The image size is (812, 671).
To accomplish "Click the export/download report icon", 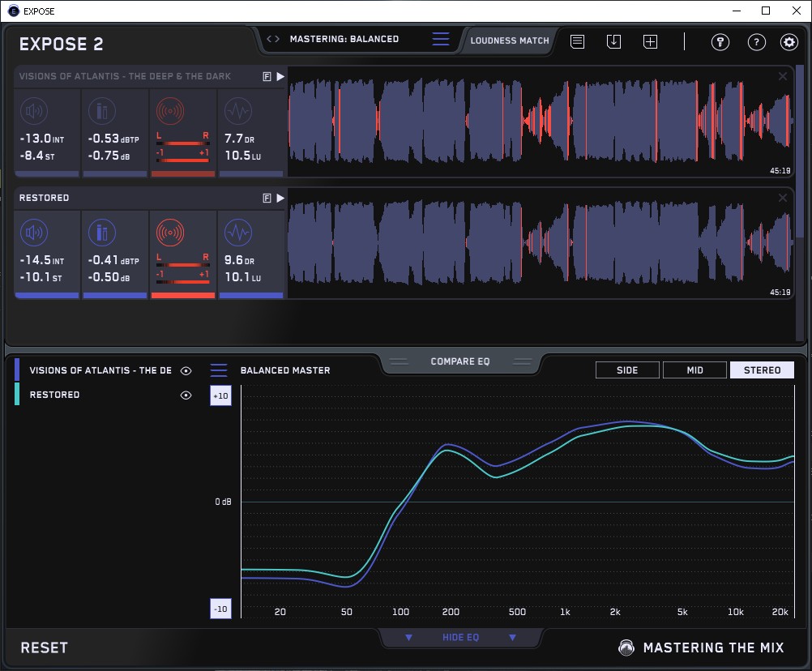I will (613, 41).
